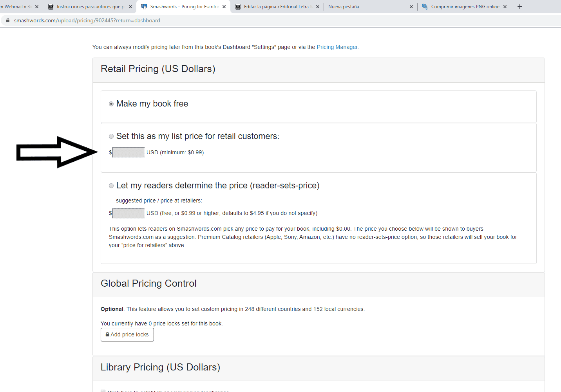Click the smashwords.com address bar URL
Image resolution: width=561 pixels, height=392 pixels.
(87, 20)
